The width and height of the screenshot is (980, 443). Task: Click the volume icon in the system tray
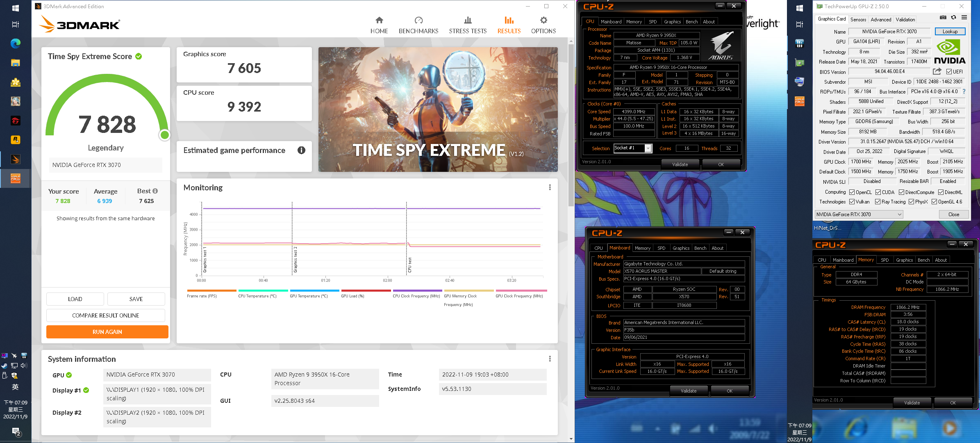[x=23, y=365]
